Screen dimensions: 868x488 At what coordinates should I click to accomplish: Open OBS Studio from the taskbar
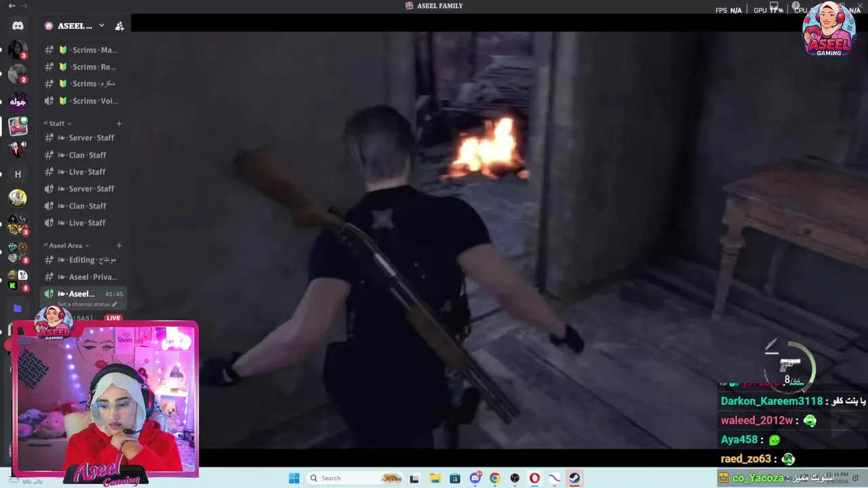pos(515,478)
